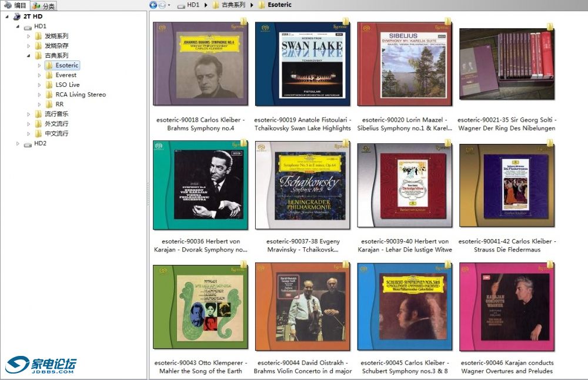Expand the HD2 drive node

point(18,143)
